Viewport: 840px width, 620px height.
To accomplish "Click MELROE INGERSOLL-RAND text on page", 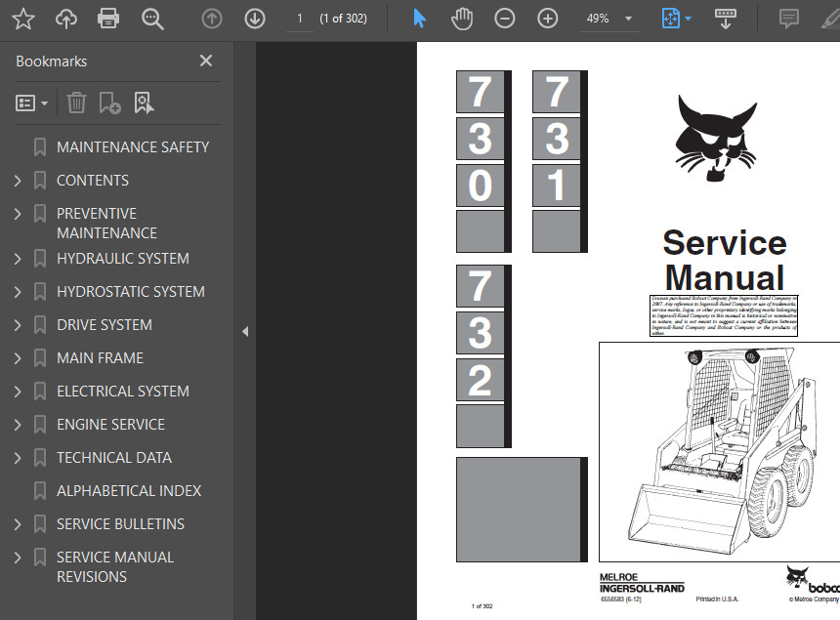I will pyautogui.click(x=642, y=583).
